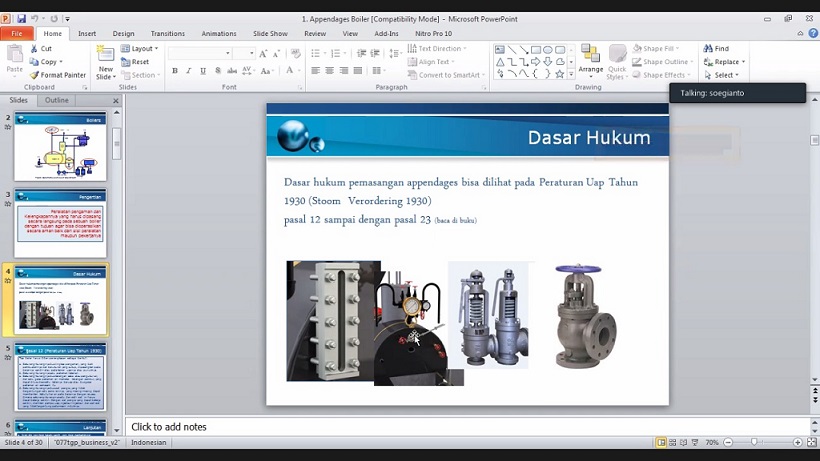Click the Find binoculars button
Screen dimensions: 820x461
[x=716, y=49]
